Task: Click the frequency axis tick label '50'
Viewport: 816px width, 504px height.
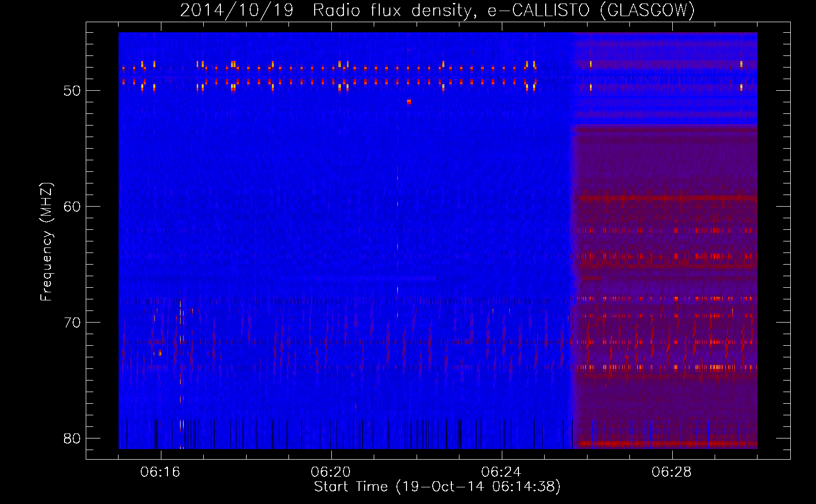Action: 72,91
